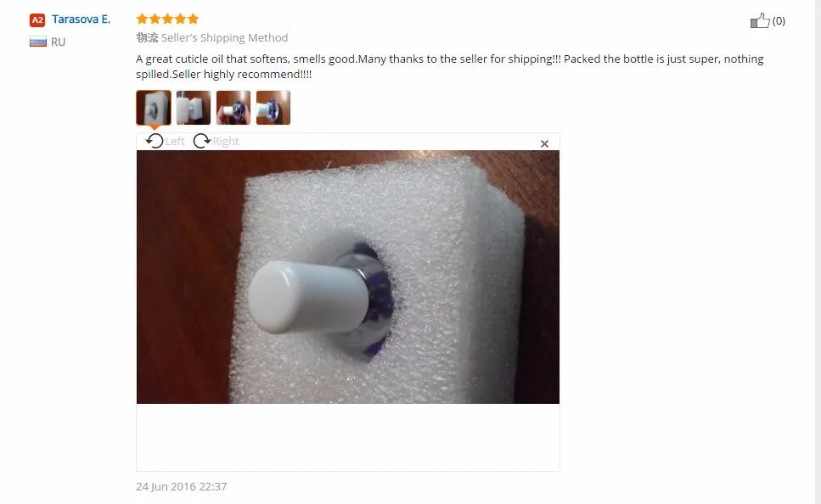Viewport: 821px width, 504px height.
Task: Click the Russian flag icon
Action: (x=37, y=42)
